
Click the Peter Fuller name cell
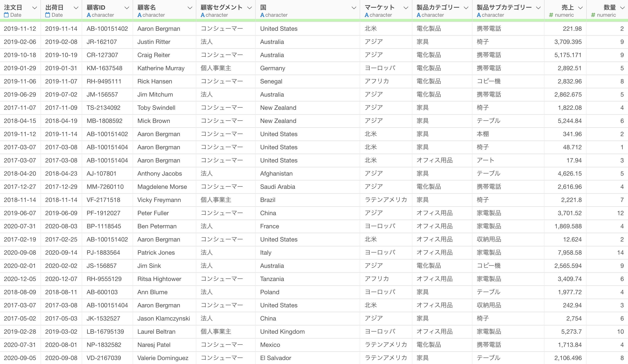click(x=153, y=213)
